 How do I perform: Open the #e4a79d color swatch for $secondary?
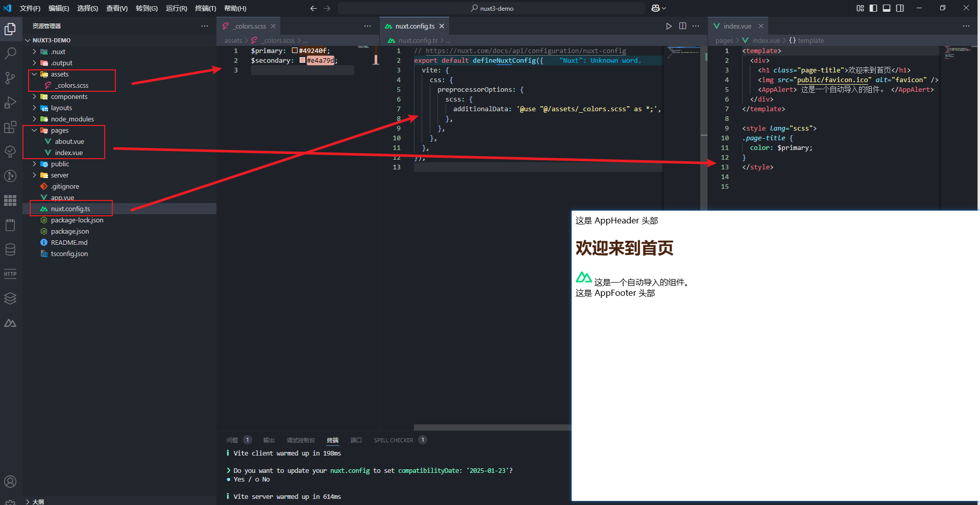pos(303,60)
